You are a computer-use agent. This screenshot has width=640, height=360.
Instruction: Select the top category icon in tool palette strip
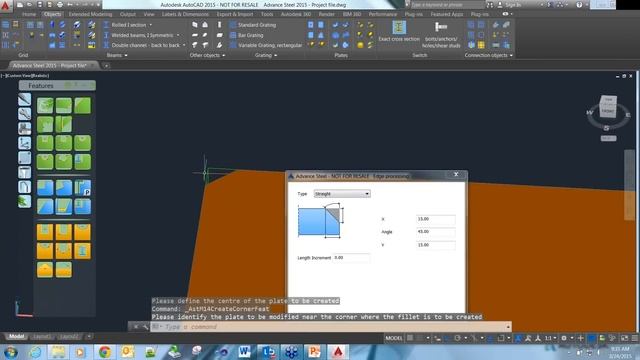24,99
